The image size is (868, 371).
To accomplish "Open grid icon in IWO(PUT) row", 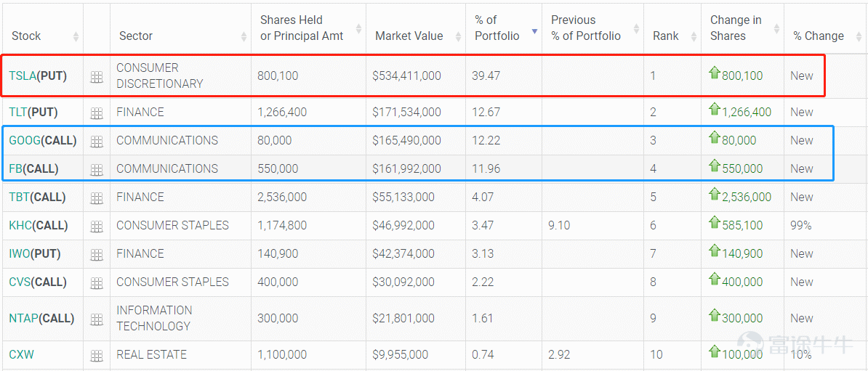I will click(x=96, y=254).
